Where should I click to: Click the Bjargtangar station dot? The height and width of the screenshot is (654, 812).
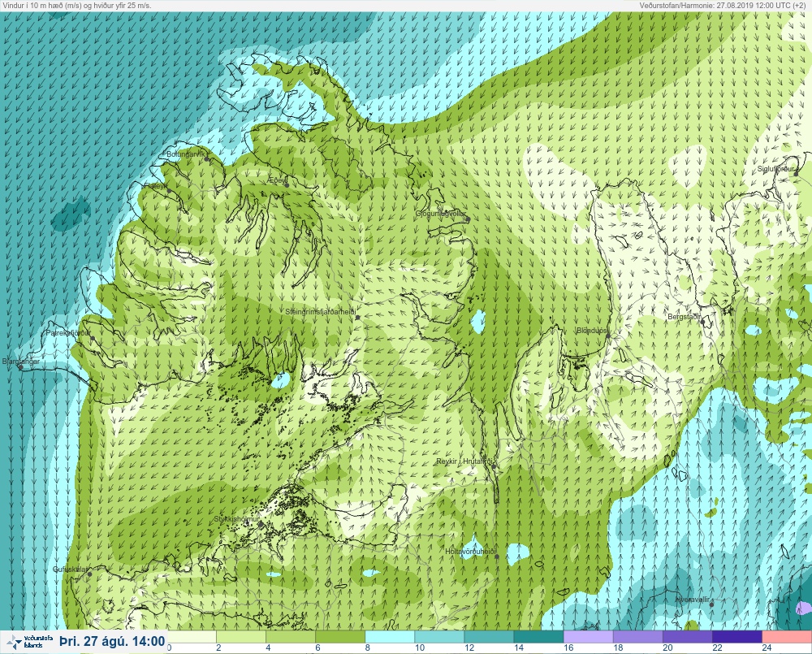click(x=21, y=367)
